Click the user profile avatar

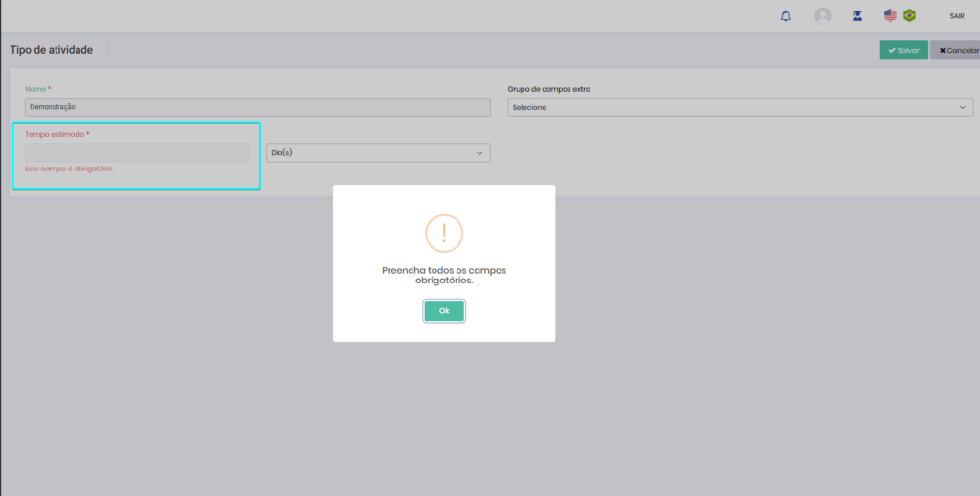[822, 16]
